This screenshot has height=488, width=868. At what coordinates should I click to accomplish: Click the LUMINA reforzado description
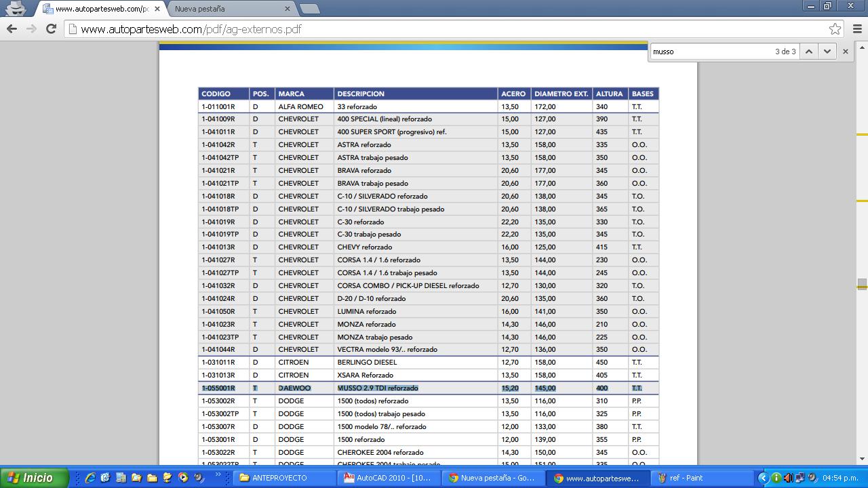tap(367, 311)
